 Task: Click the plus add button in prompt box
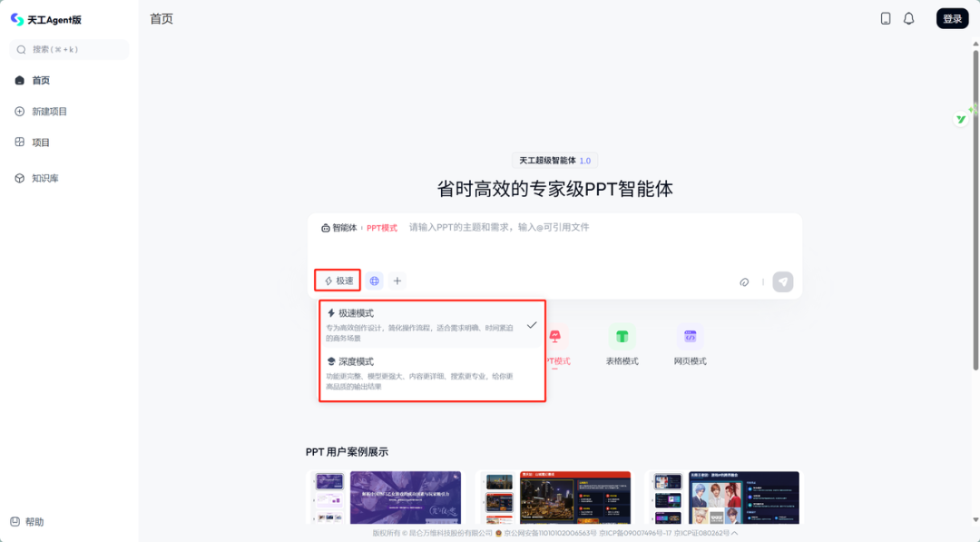coord(397,281)
